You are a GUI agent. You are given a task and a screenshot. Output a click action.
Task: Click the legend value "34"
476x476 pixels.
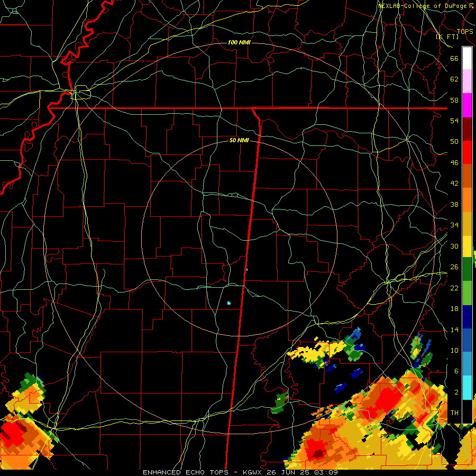click(454, 225)
